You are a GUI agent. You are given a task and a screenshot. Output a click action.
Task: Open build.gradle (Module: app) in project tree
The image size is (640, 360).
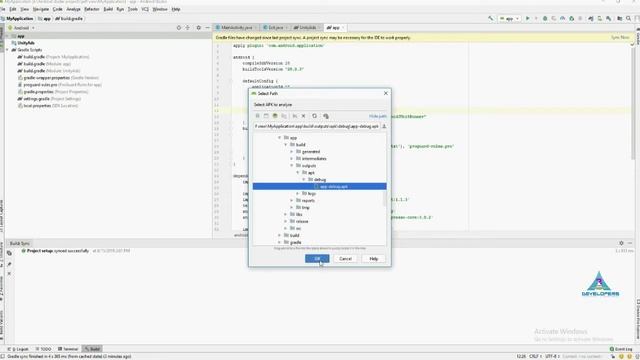point(44,64)
